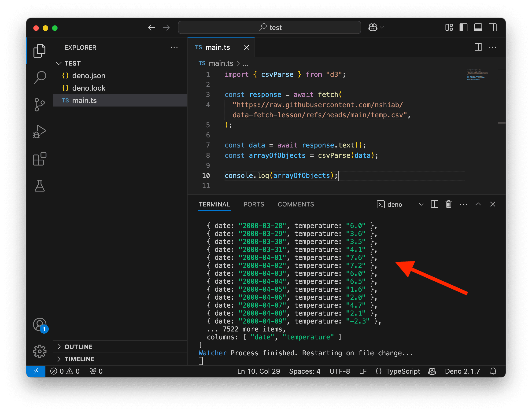Click the githubusercontent URL link in code
This screenshot has height=412, width=532.
pos(318,110)
